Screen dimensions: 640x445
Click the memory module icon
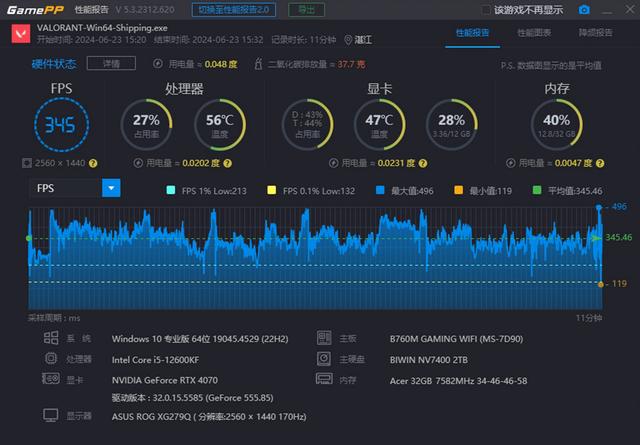324,379
